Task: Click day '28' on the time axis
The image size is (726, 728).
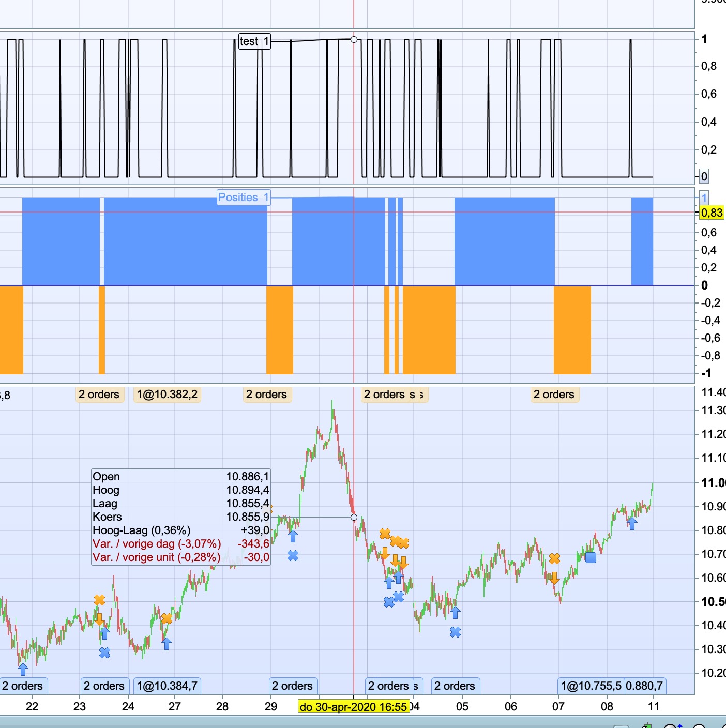Action: point(222,707)
